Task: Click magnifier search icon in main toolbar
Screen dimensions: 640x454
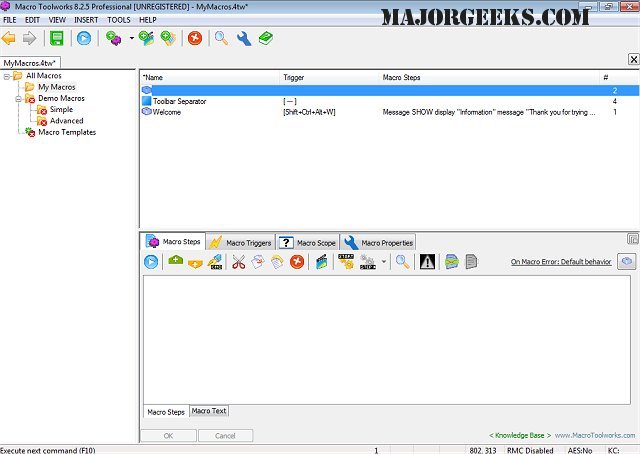Action: point(221,38)
